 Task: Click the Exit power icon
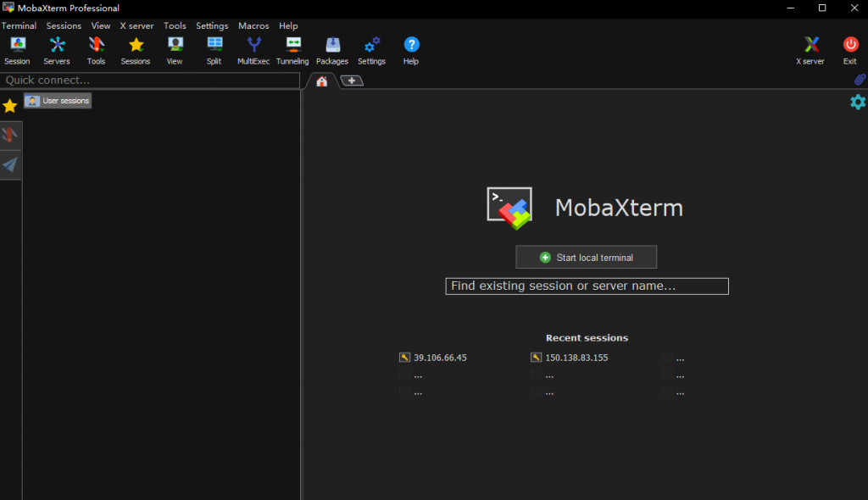850,50
